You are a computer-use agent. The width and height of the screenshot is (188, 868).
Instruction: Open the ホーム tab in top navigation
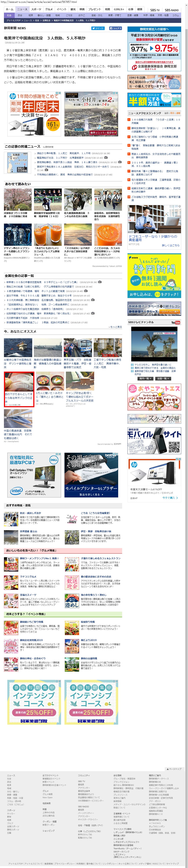pos(9,9)
